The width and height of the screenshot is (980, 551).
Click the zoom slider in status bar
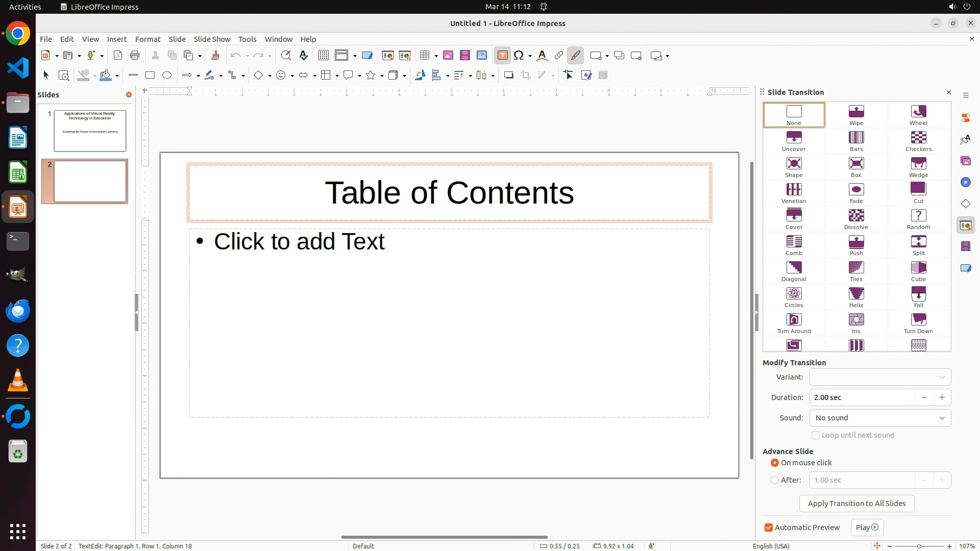click(919, 546)
